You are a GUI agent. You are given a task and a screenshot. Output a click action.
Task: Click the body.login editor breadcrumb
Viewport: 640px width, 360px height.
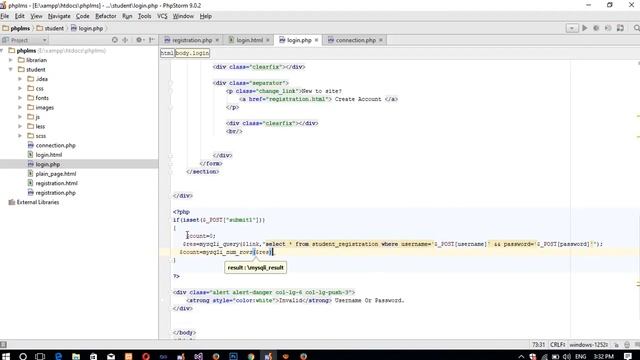192,53
